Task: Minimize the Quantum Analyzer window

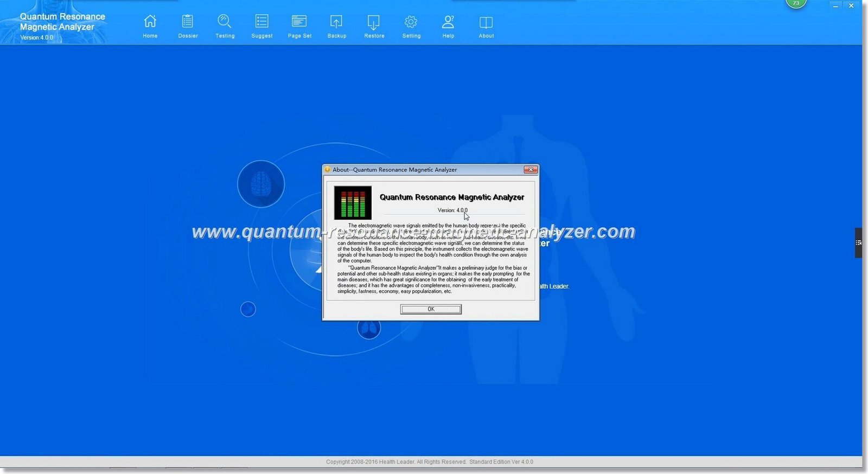Action: click(835, 6)
